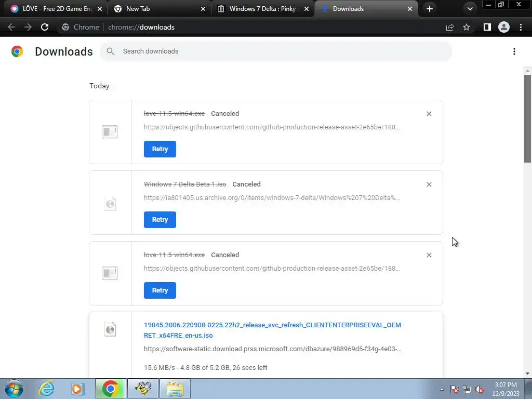The width and height of the screenshot is (532, 399).
Task: Click the browser forward arrow
Action: coord(28,27)
